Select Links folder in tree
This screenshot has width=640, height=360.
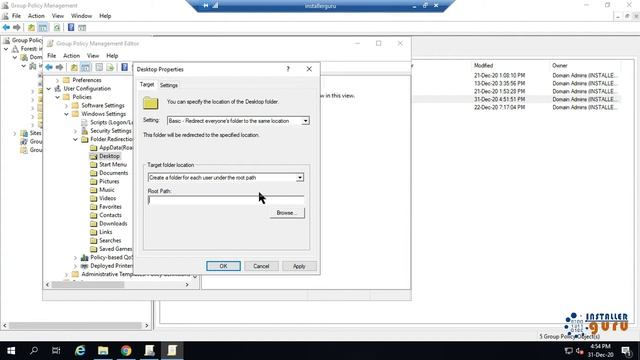[106, 232]
